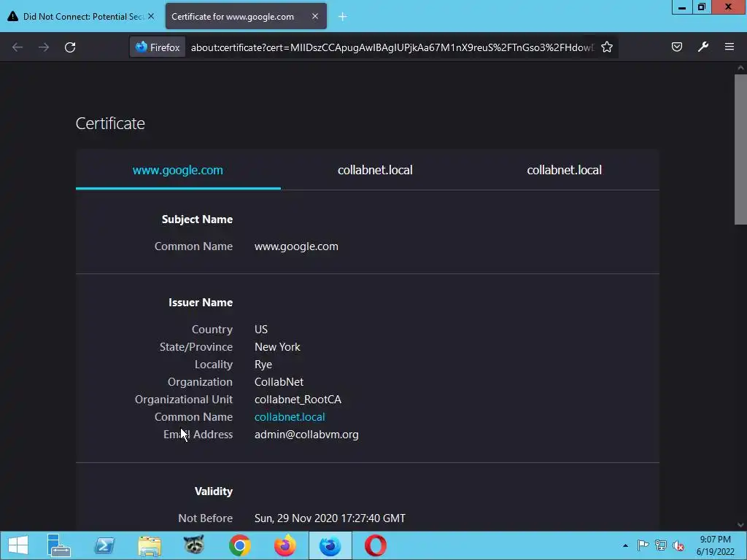This screenshot has width=747, height=560.
Task: Click the 'US' country value
Action: (x=261, y=329)
